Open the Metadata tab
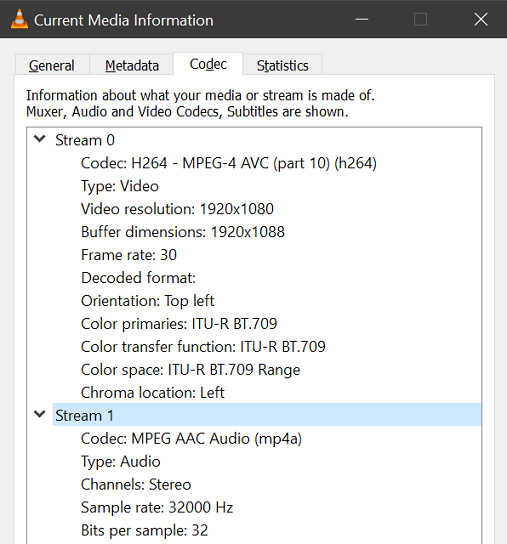Screen dimensions: 507x544 (x=132, y=65)
